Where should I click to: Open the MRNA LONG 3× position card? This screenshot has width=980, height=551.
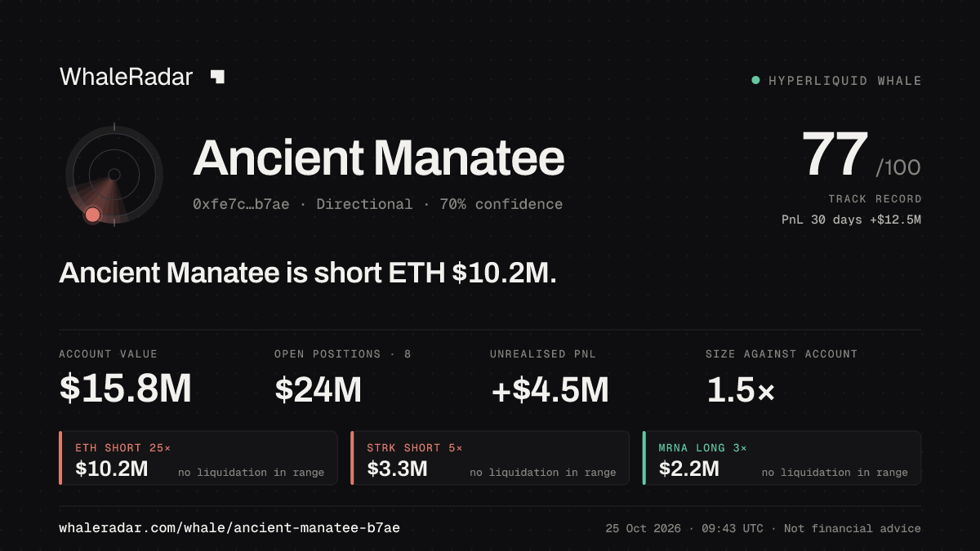pyautogui.click(x=782, y=458)
